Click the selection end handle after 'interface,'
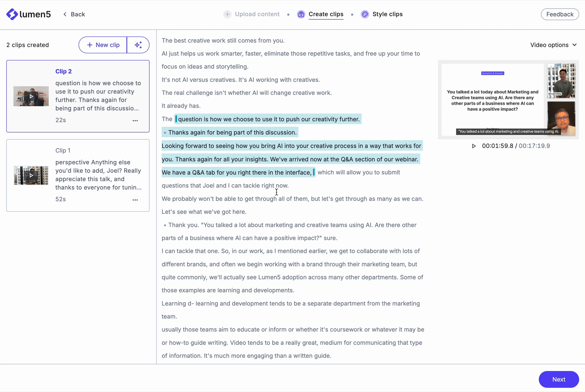This screenshot has width=585, height=392. [314, 172]
